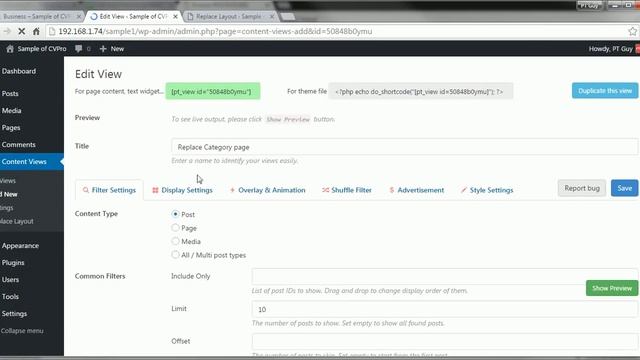Switch to Style Settings tab
Viewport: 640px width, 360px height.
click(x=487, y=190)
